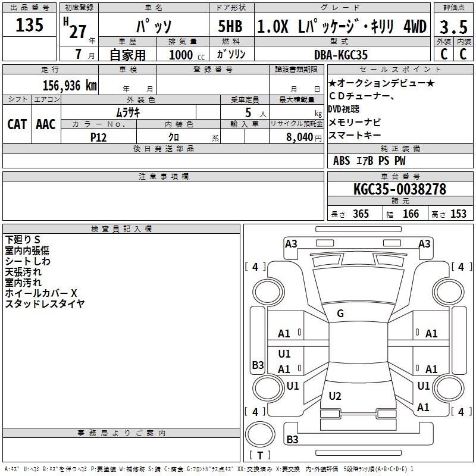Click the 譲渡書類期限 header
Viewport: 476px width, 476px height.
(x=296, y=69)
